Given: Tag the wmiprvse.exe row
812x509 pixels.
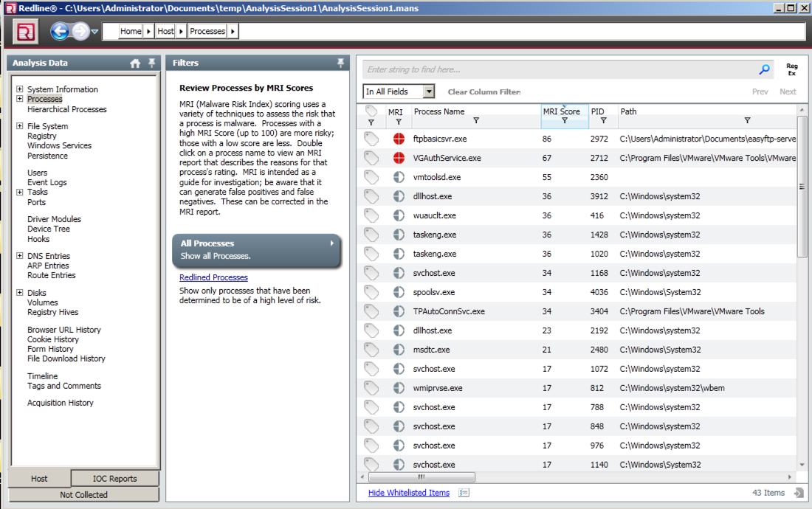Looking at the screenshot, I should pyautogui.click(x=371, y=387).
